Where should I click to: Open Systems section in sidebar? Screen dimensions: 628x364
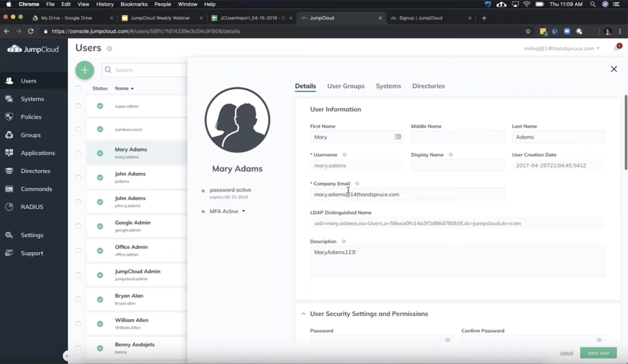coord(32,99)
